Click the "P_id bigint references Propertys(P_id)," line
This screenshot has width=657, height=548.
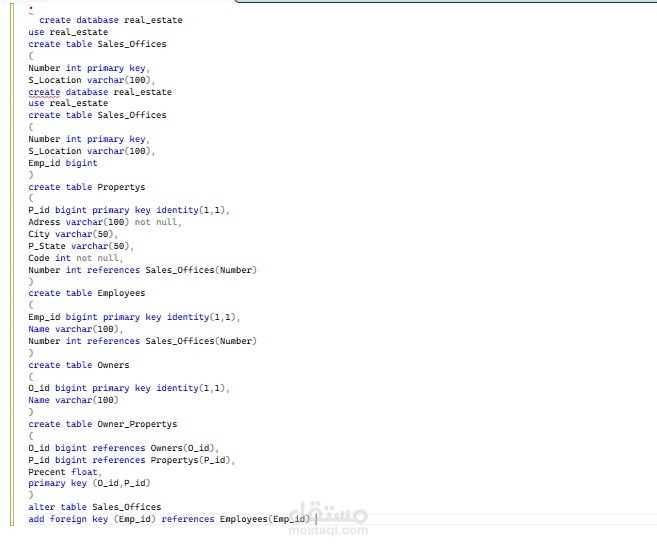[x=132, y=460]
